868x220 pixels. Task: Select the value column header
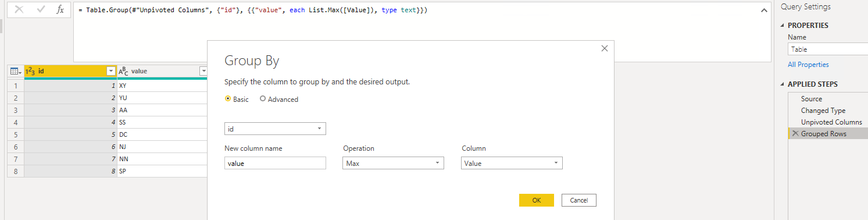(x=162, y=71)
